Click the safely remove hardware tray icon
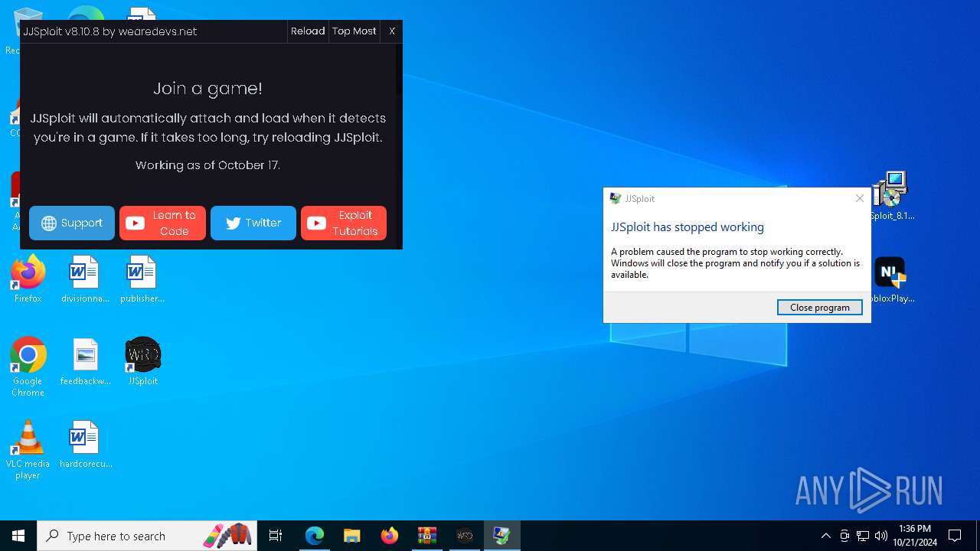Image resolution: width=980 pixels, height=551 pixels. 844,536
